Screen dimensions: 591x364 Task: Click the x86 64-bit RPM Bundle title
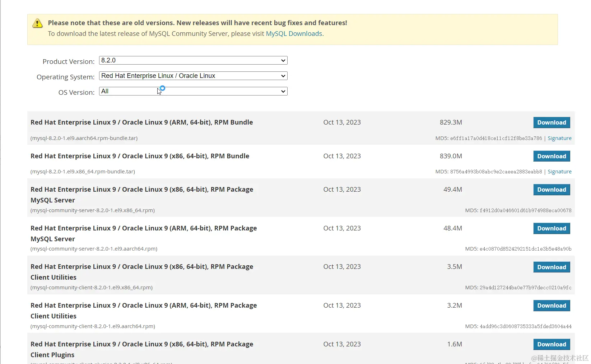click(x=140, y=156)
